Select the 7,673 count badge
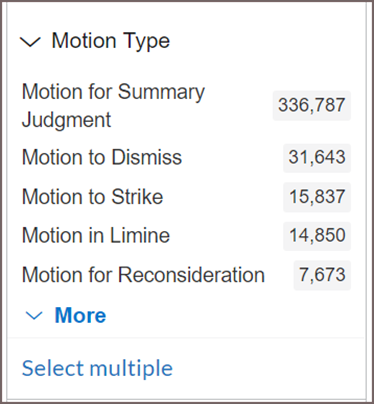374x404 pixels. 322,275
